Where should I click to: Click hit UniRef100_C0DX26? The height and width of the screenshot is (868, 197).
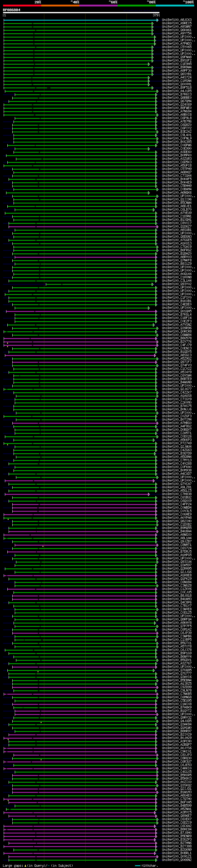177,436
